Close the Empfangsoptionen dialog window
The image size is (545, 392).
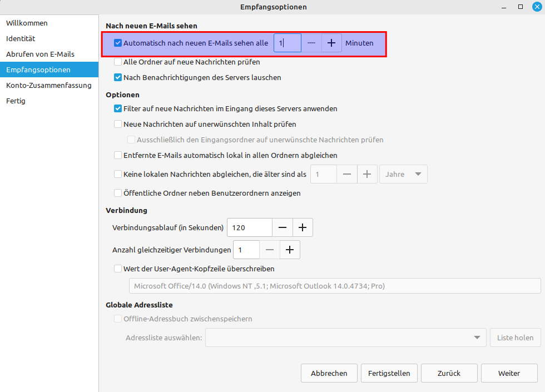tap(536, 7)
